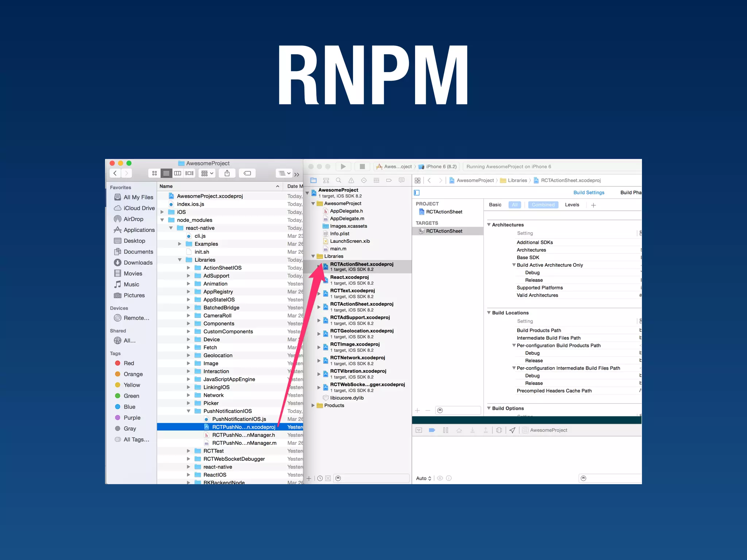Screen dimensions: 747x560
Task: Open the Find navigator magnifier icon
Action: 338,180
